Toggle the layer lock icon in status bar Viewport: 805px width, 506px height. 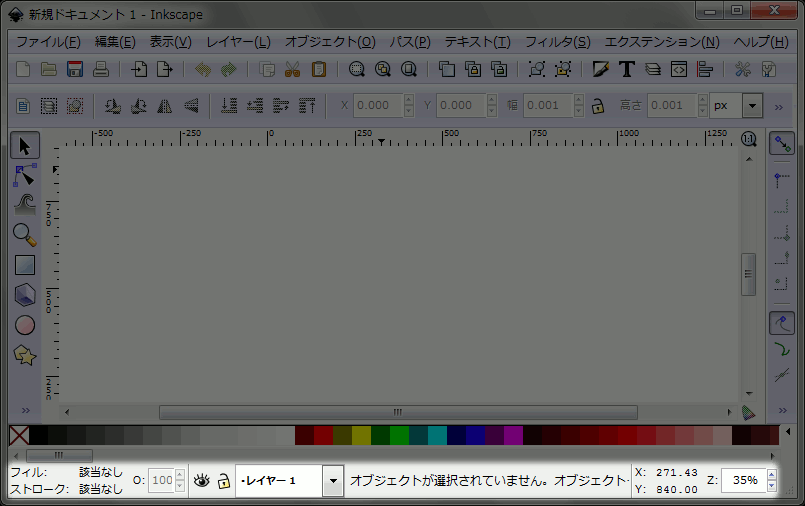coord(223,481)
